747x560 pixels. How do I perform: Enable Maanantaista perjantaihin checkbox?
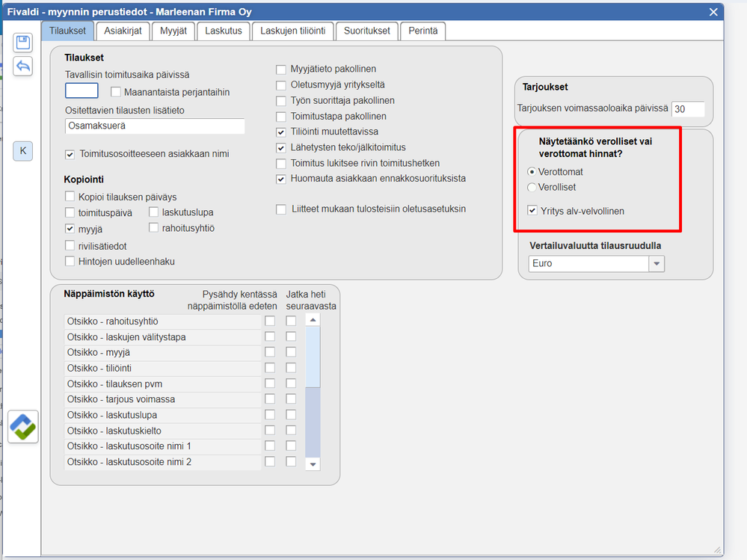pyautogui.click(x=116, y=92)
